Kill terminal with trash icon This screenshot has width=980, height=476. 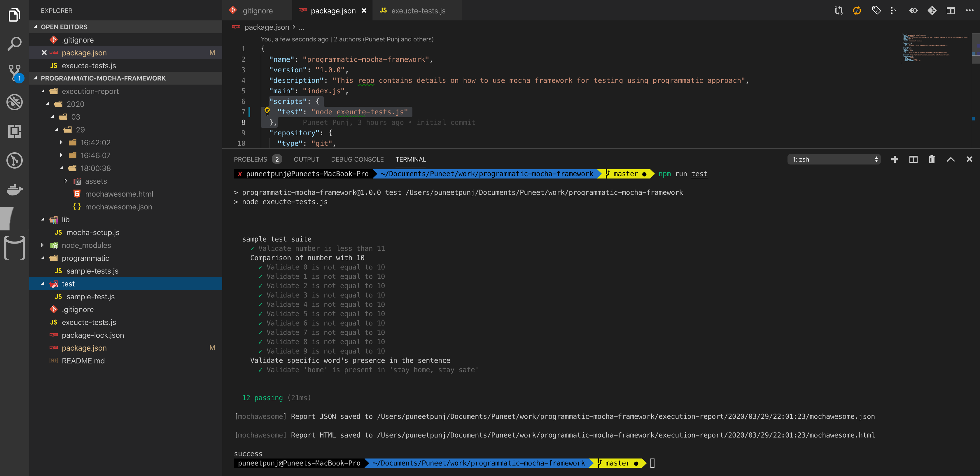[x=932, y=160]
